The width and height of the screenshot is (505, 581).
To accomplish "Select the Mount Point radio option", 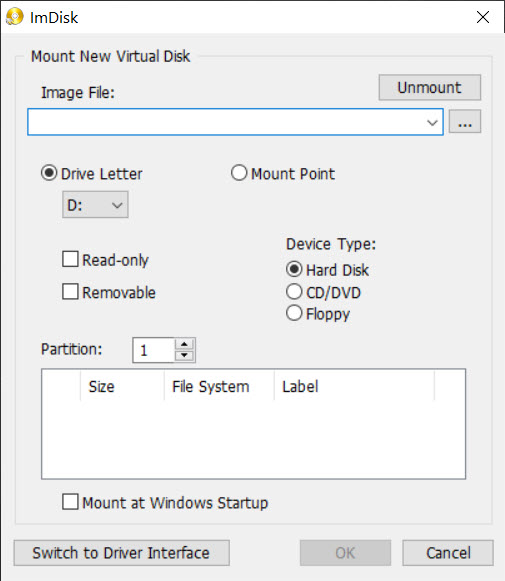I will click(239, 173).
